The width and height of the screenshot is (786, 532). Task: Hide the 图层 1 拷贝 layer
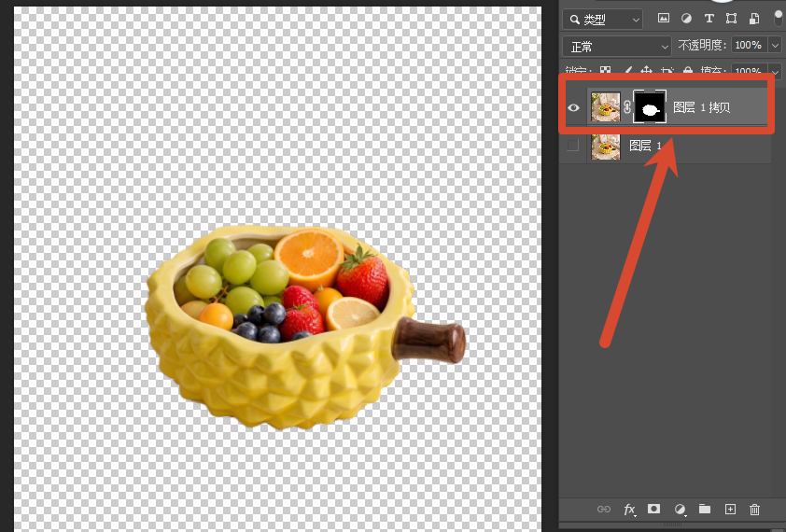tap(573, 107)
